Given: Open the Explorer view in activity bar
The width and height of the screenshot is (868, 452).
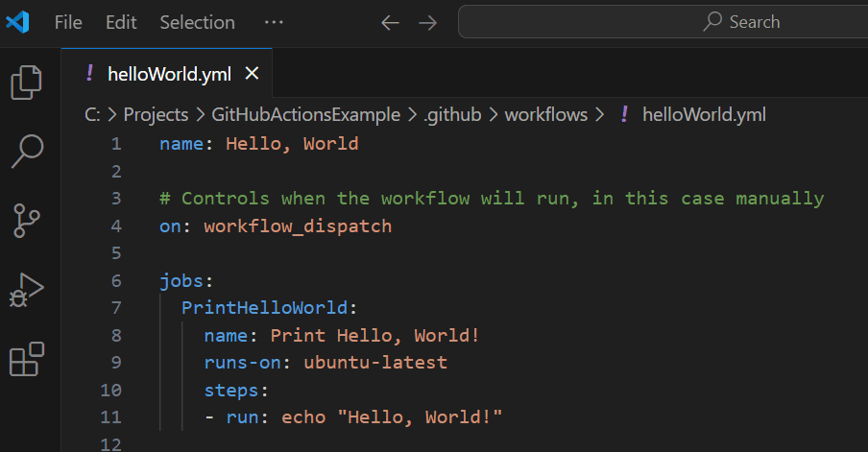Looking at the screenshot, I should coord(26,83).
